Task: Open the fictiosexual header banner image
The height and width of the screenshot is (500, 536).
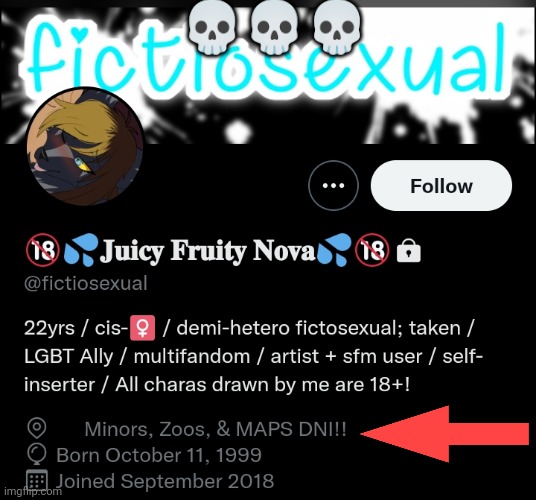Action: pos(268,72)
